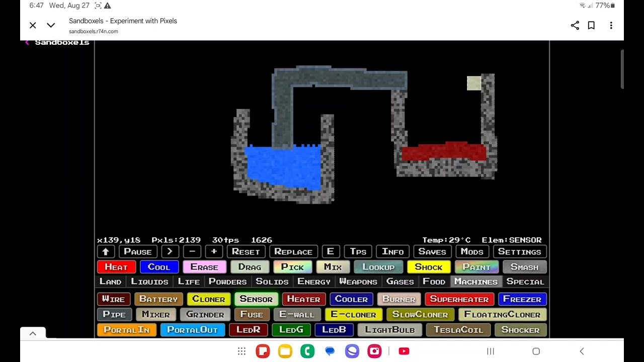Open the browser three-dot menu
This screenshot has width=644, height=362.
pyautogui.click(x=611, y=25)
